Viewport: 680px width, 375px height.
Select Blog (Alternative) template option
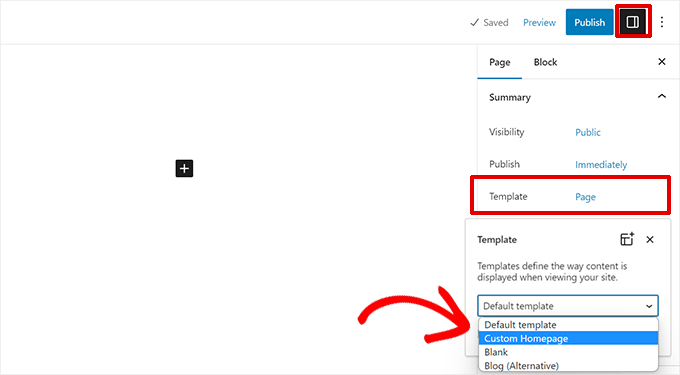click(x=568, y=365)
